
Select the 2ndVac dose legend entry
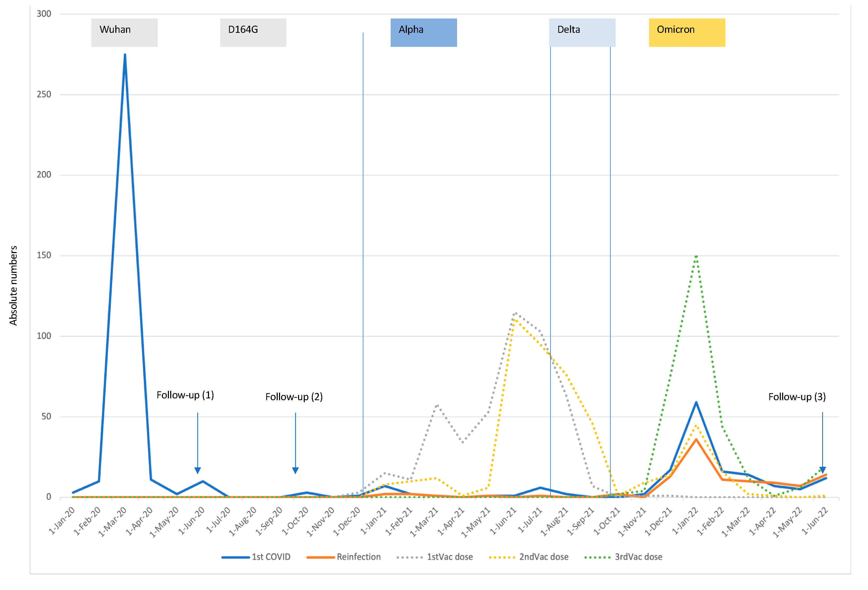[x=543, y=557]
